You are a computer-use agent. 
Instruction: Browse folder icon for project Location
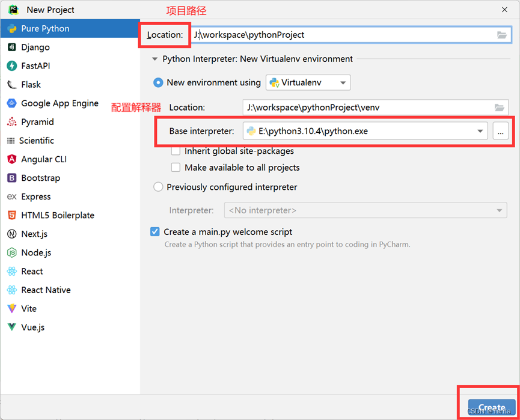pyautogui.click(x=502, y=35)
